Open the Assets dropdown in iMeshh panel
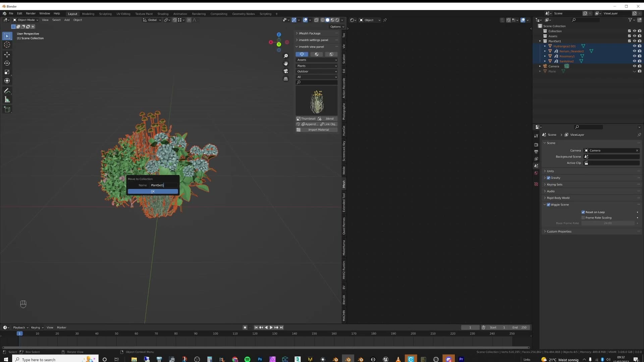644x362 pixels. [317, 60]
